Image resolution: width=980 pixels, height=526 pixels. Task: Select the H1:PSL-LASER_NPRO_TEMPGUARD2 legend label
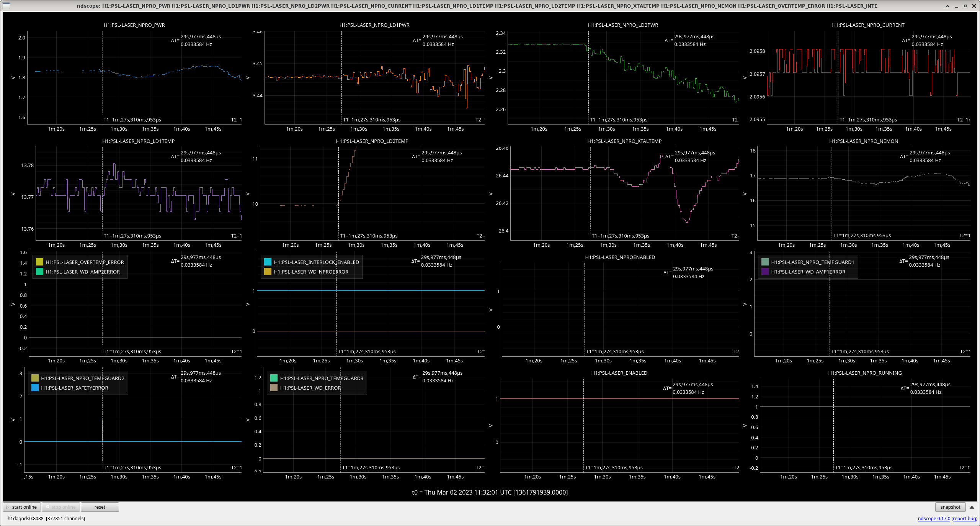pos(83,378)
